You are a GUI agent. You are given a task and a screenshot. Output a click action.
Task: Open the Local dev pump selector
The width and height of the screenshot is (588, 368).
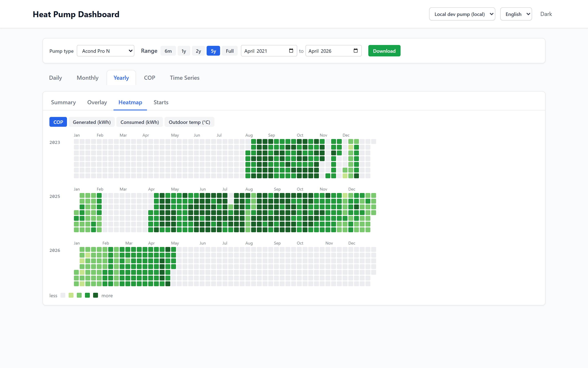tap(462, 14)
